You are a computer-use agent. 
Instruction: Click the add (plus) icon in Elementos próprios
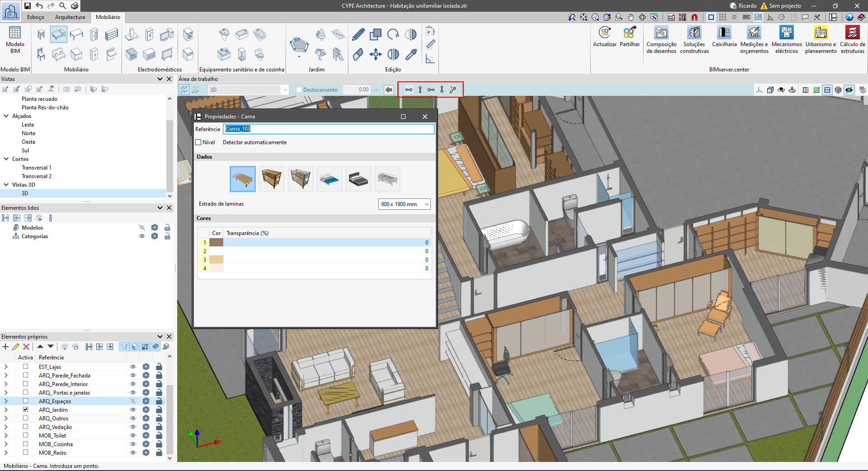tap(5, 347)
